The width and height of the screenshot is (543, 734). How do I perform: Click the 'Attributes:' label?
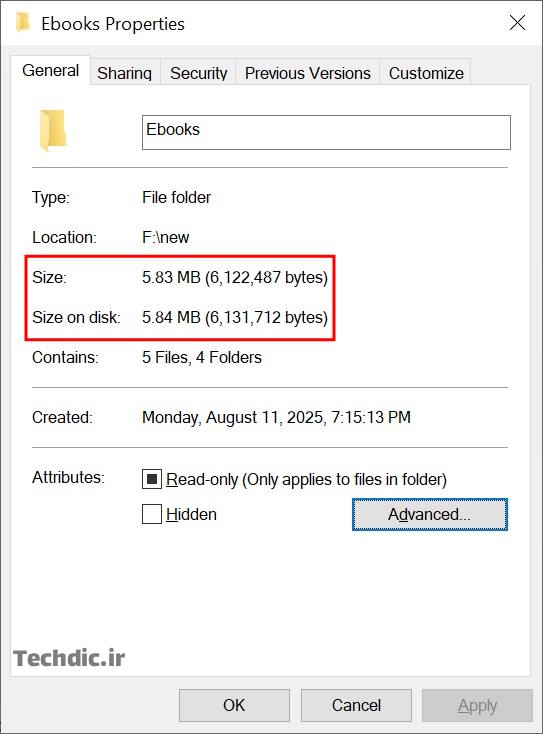[68, 477]
